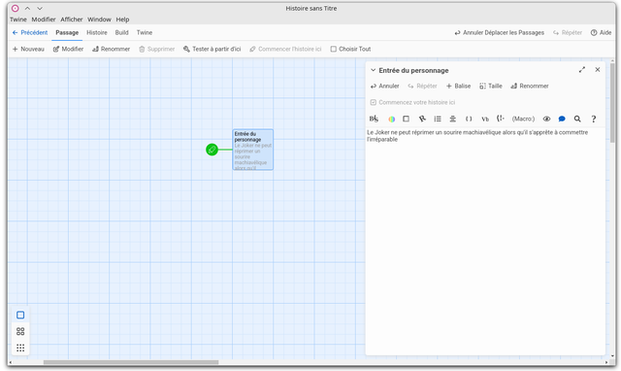This screenshot has width=621, height=371.
Task: Click Répéter in the top bar
Action: 568,32
